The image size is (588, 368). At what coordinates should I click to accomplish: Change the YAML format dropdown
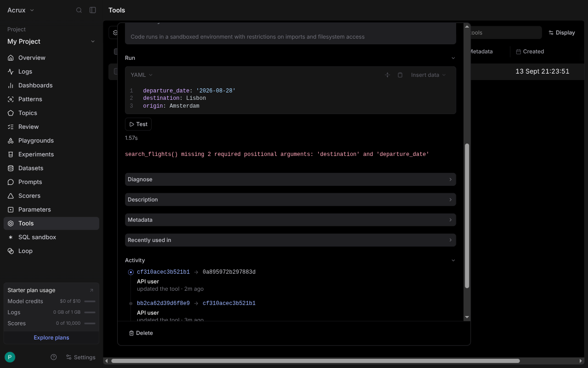(141, 75)
